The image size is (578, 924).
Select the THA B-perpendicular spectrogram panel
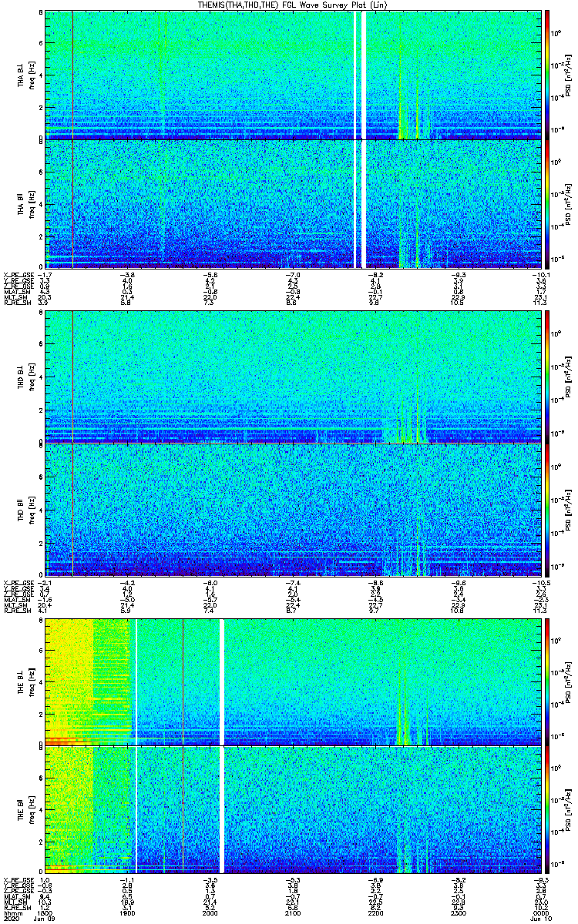pos(293,75)
